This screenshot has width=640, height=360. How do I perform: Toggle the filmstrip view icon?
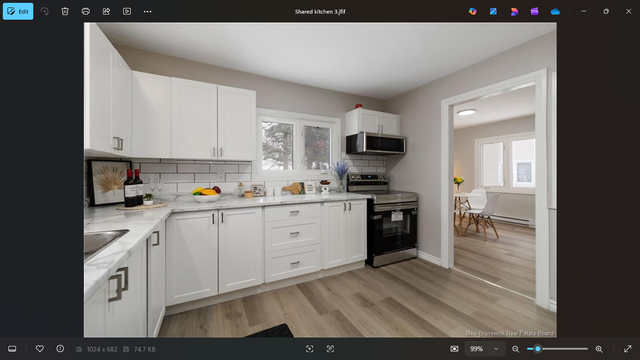pyautogui.click(x=12, y=349)
